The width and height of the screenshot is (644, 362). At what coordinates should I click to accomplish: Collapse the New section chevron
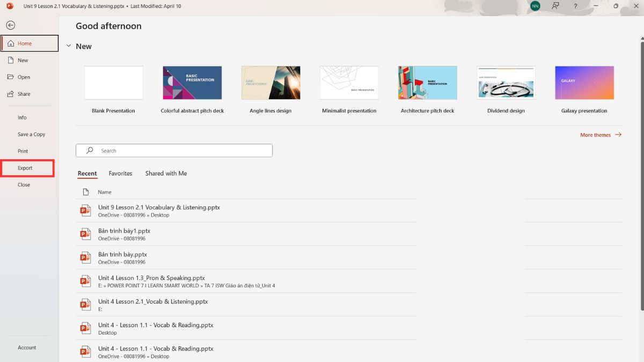pyautogui.click(x=69, y=46)
